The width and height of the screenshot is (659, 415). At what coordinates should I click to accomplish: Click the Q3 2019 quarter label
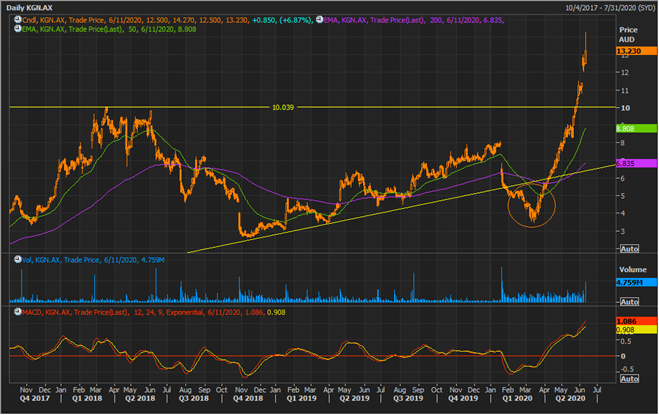point(408,398)
